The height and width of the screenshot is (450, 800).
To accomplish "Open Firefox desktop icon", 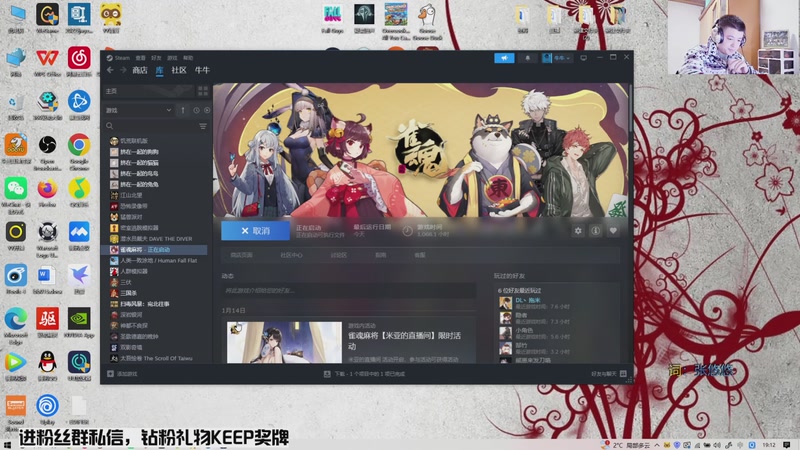I will pos(47,193).
